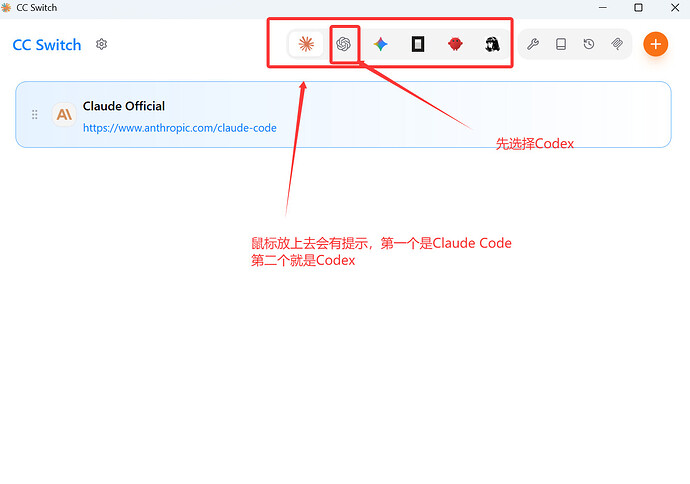Switch to the Codex OpenAI icon
Viewport: 690px width, 484px height.
click(343, 44)
